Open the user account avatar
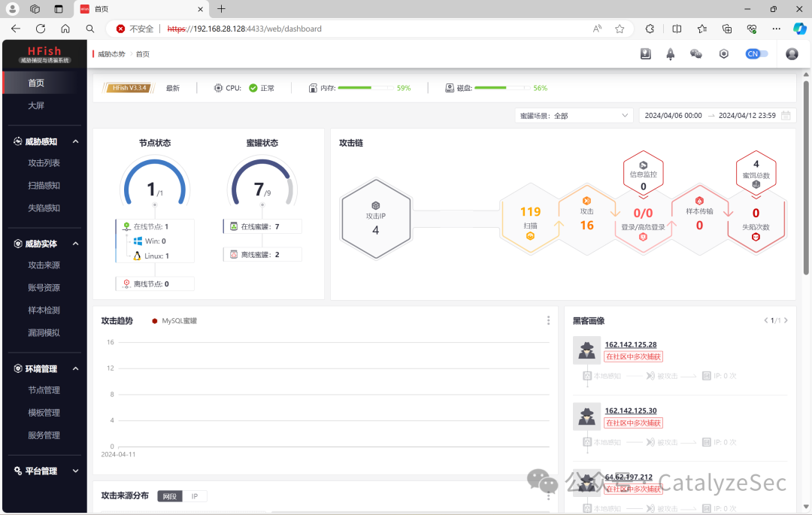The width and height of the screenshot is (812, 515). point(792,54)
